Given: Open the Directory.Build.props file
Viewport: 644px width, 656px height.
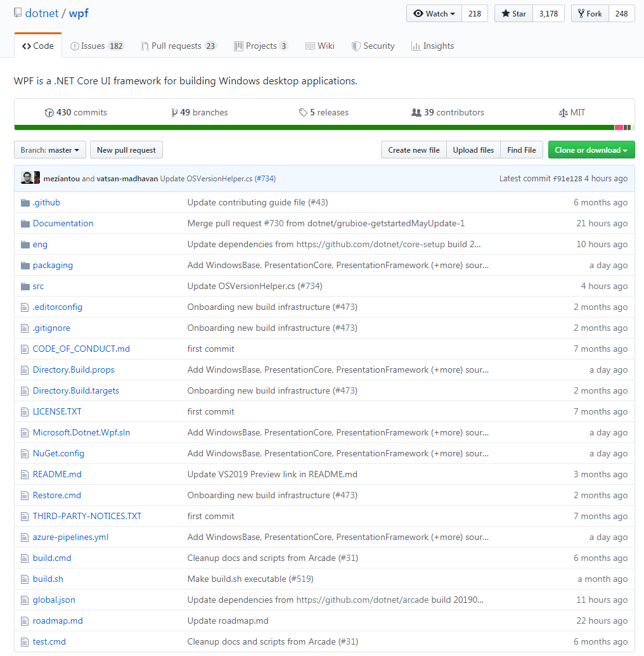Looking at the screenshot, I should 74,370.
